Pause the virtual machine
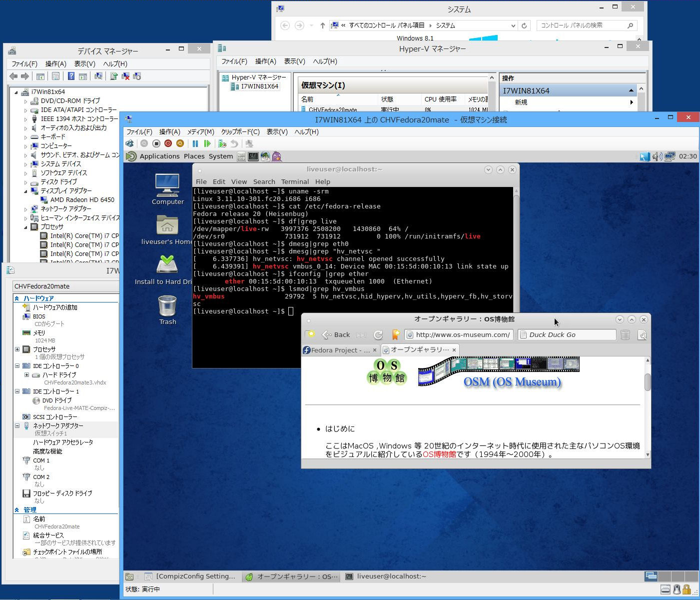 pos(195,143)
